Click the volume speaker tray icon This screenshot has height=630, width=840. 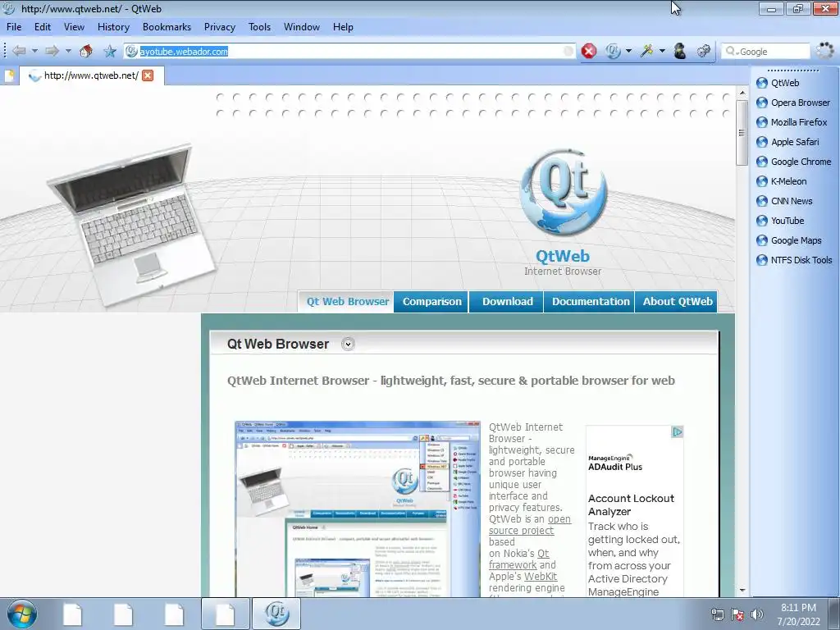pos(757,614)
